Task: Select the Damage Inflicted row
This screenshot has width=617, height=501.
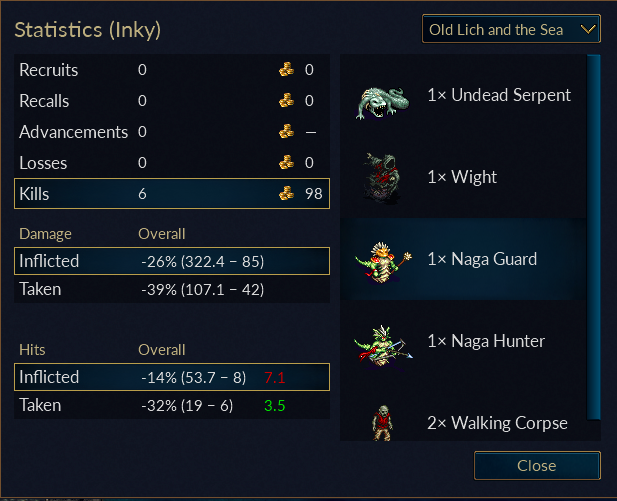Action: coord(172,261)
